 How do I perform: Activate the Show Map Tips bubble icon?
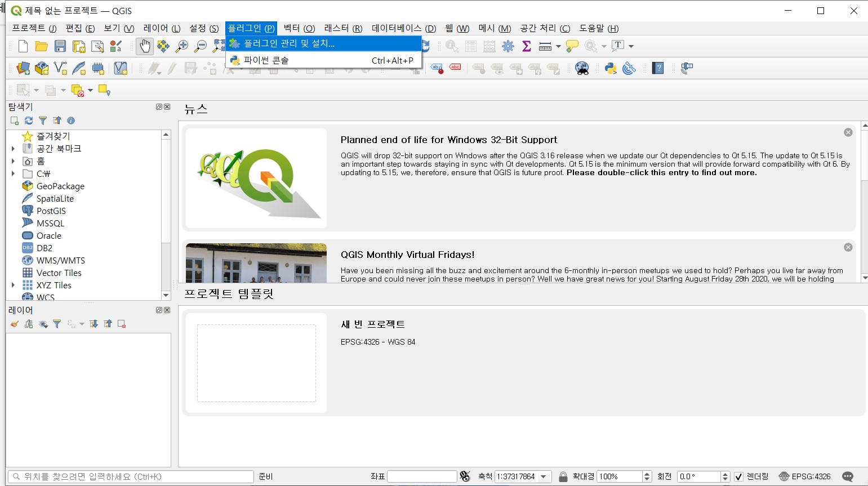click(572, 46)
